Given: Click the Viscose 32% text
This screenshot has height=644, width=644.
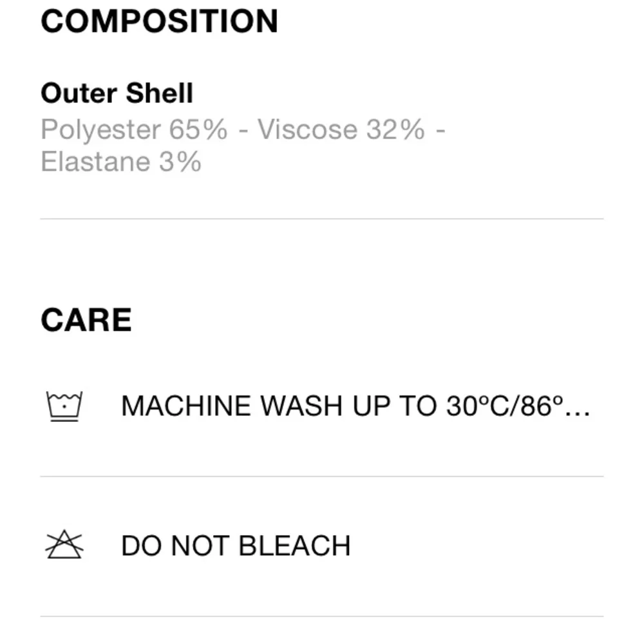Looking at the screenshot, I should (341, 129).
